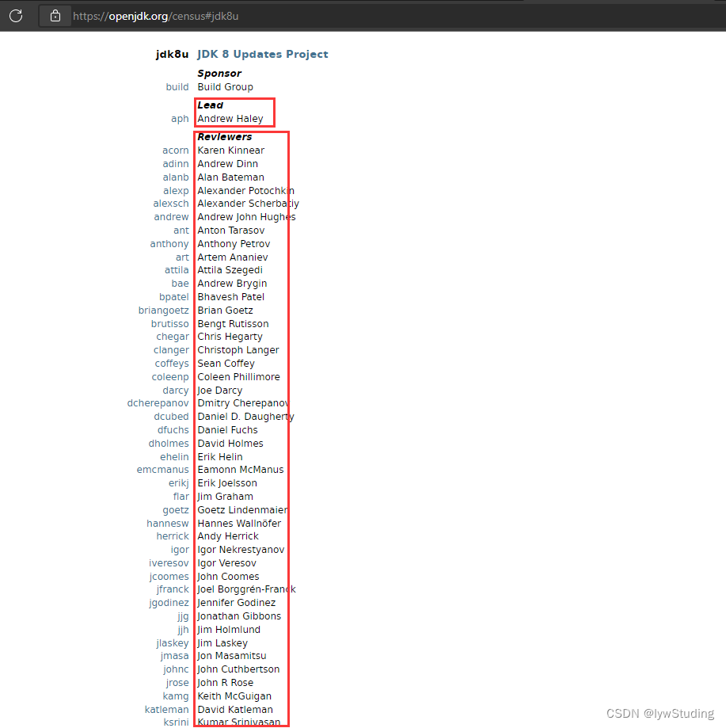Open the jlaskey username link
This screenshot has height=728, width=726.
[173, 643]
